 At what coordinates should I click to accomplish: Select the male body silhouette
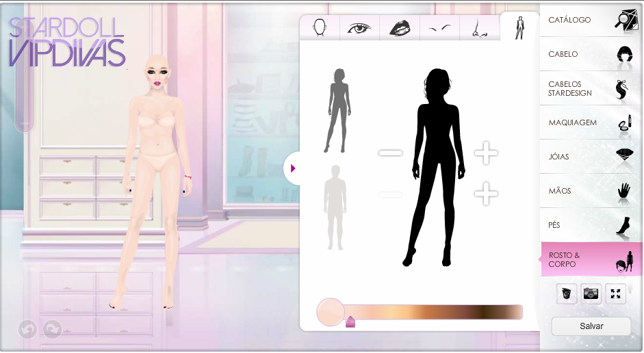[335, 207]
